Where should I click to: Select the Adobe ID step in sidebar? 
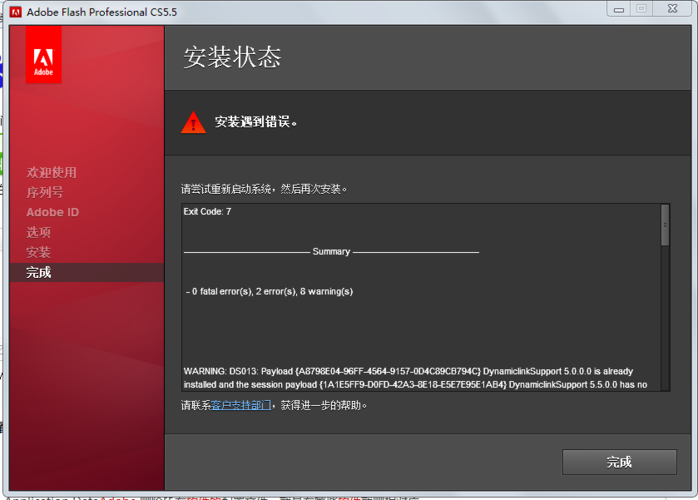click(52, 212)
